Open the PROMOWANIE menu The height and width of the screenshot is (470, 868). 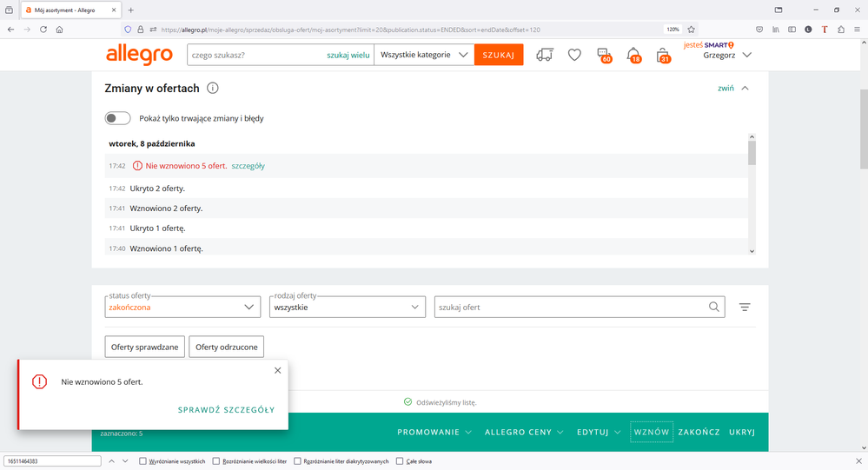(434, 432)
